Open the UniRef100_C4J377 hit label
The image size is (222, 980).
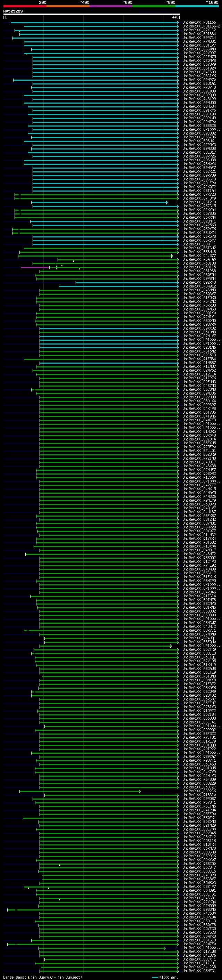(199, 256)
